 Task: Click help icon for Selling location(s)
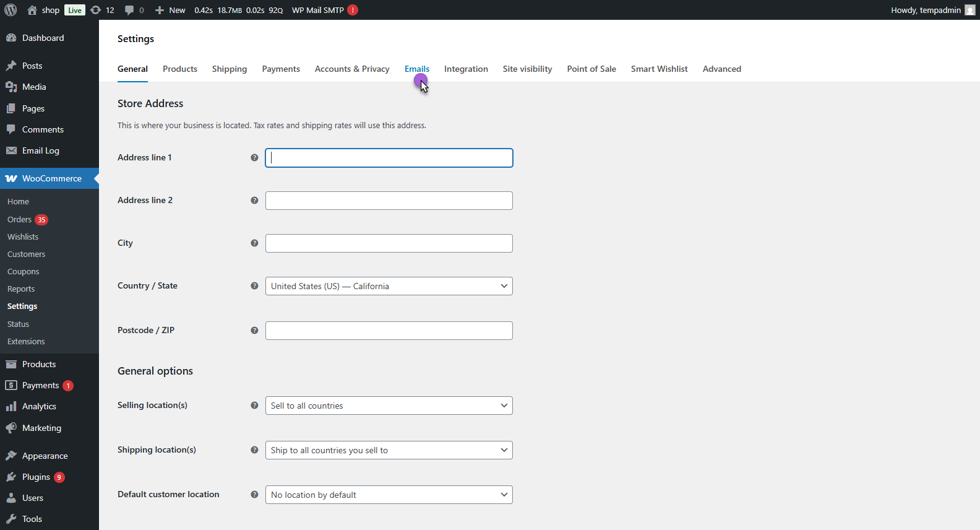click(x=254, y=406)
